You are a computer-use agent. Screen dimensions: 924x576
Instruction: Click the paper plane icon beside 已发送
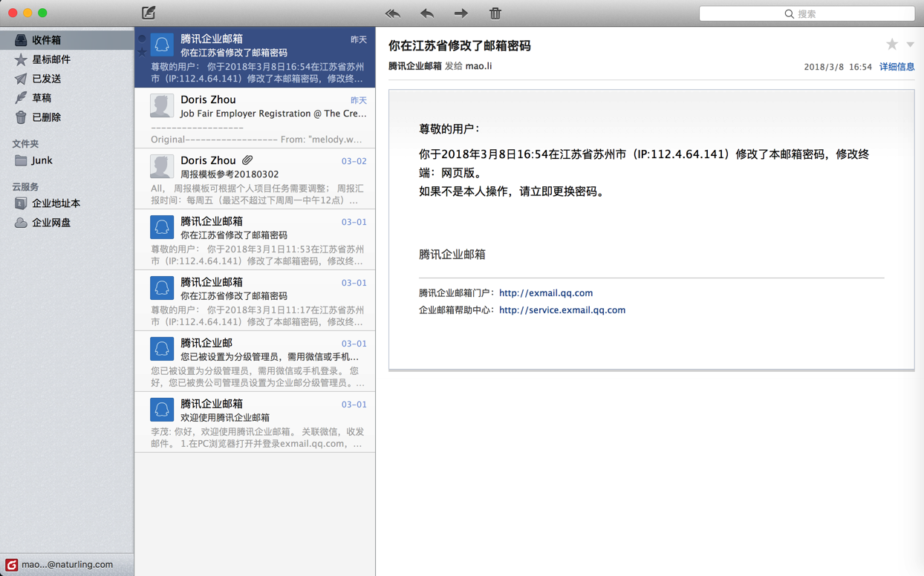pyautogui.click(x=21, y=79)
